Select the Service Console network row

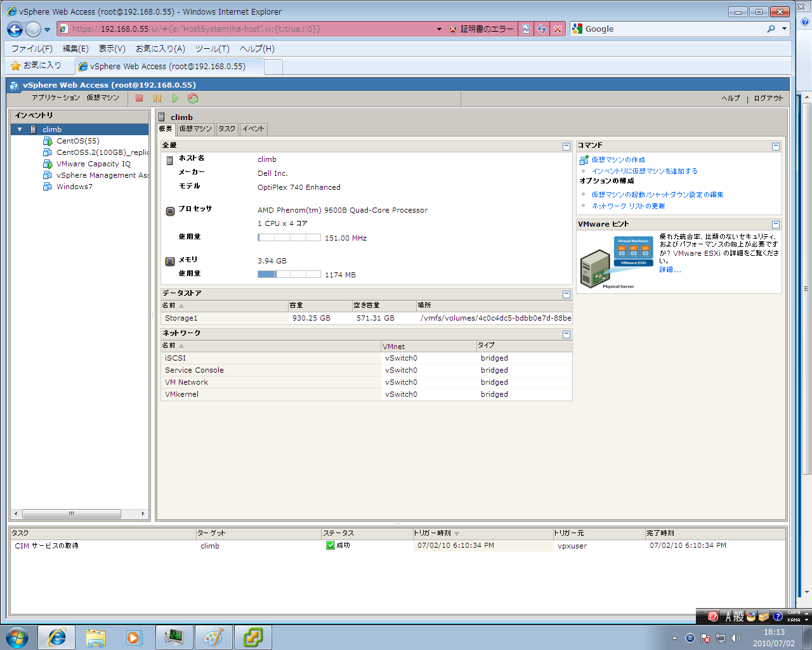pyautogui.click(x=366, y=370)
